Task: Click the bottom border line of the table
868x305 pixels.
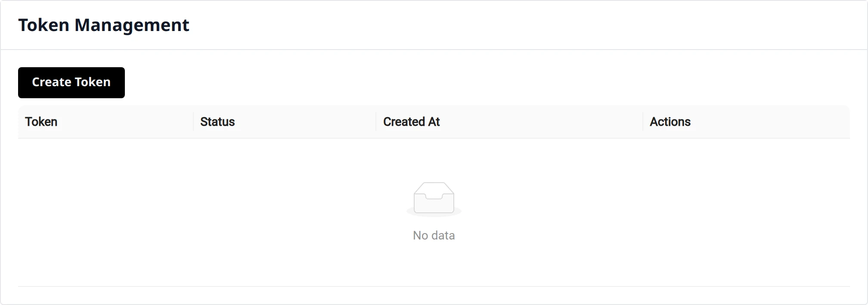Action: point(434,286)
